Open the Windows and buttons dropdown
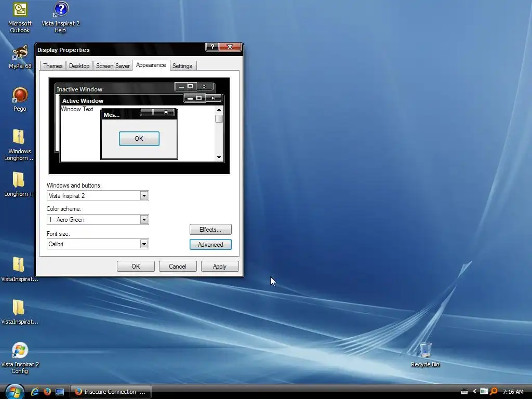 coord(98,196)
